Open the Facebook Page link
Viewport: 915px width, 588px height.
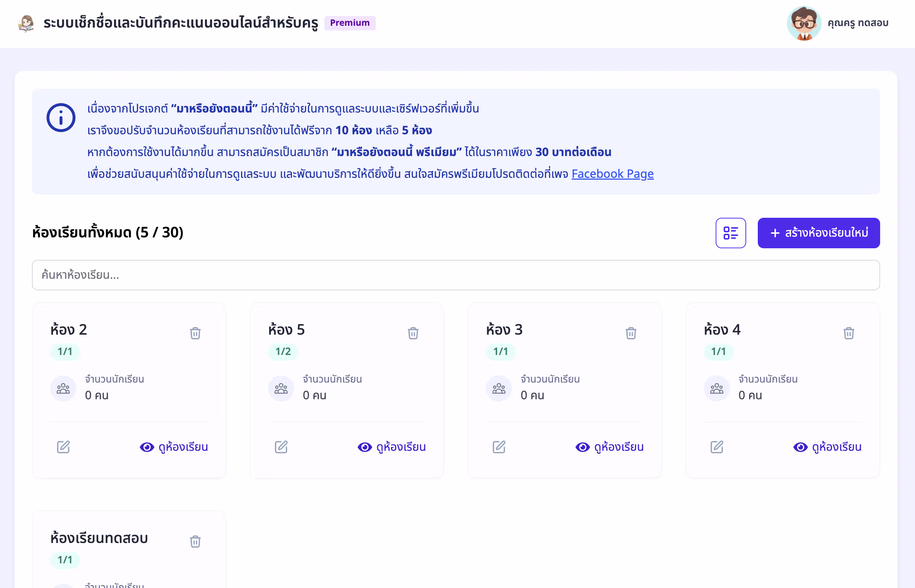(x=612, y=174)
